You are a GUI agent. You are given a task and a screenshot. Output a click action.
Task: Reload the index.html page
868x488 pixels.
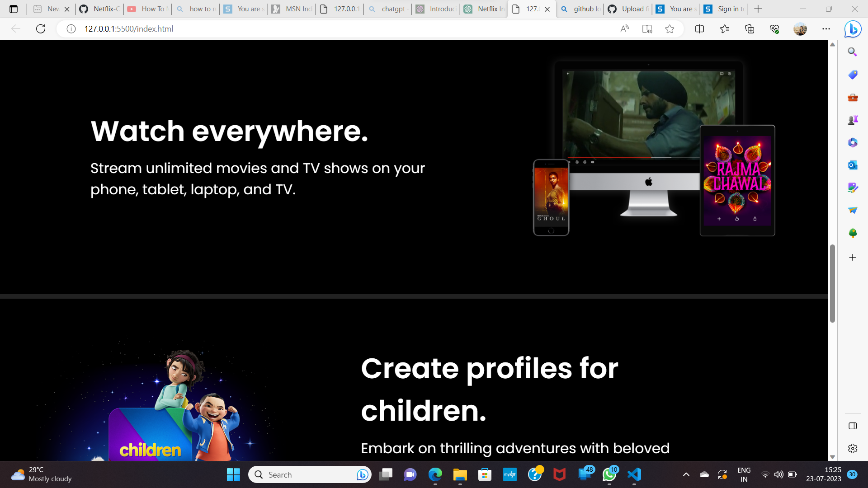(x=41, y=28)
